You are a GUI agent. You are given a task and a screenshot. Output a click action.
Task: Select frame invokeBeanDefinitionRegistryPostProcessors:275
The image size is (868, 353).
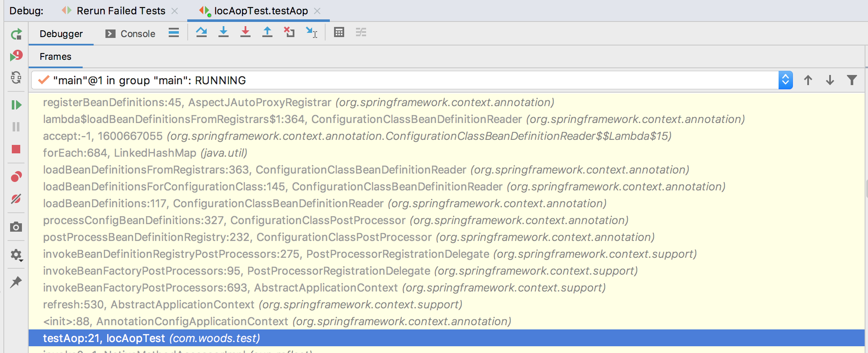click(x=446, y=254)
